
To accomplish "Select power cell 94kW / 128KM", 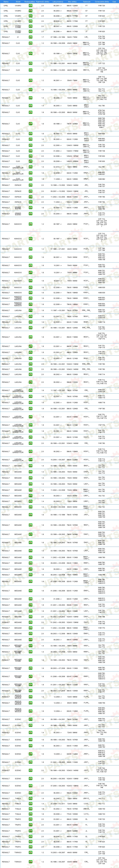I will (72, 179).
